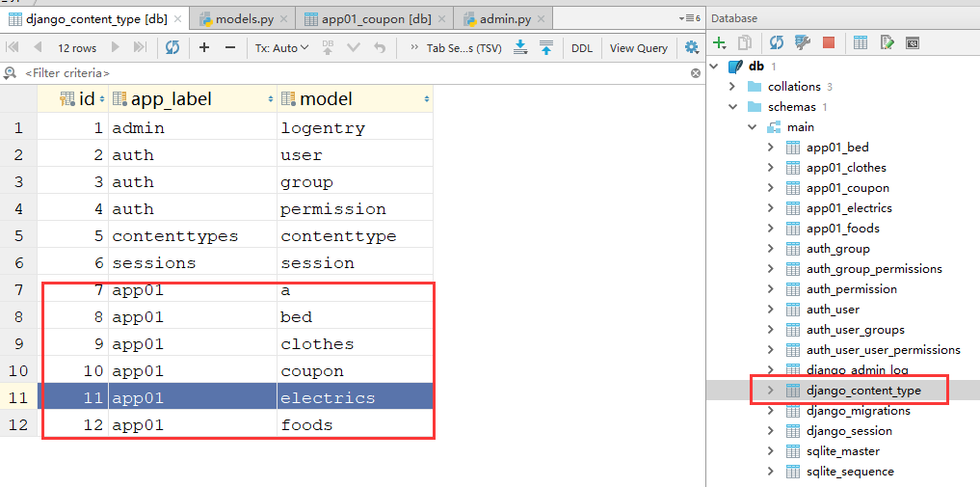This screenshot has height=487, width=980.
Task: Expand the app01_coupon table node
Action: pos(771,187)
